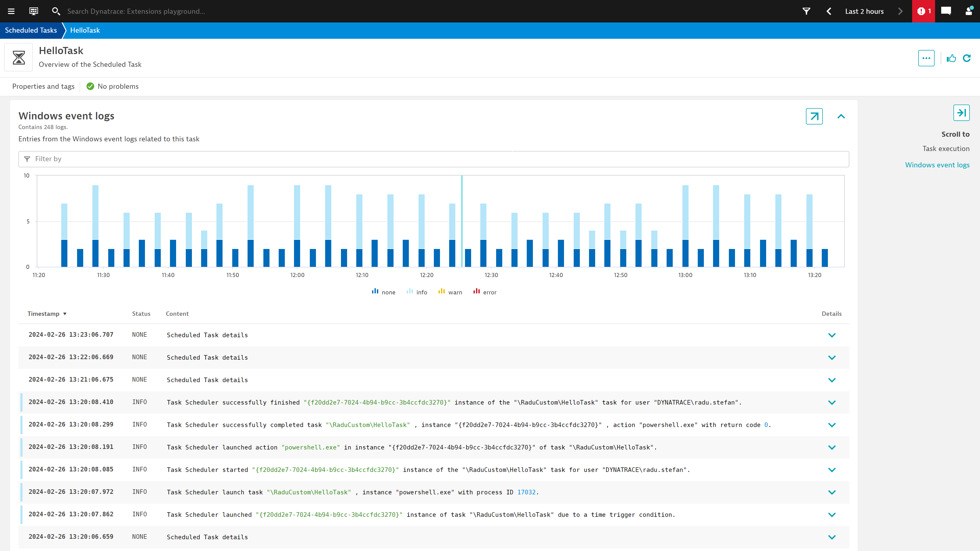The height and width of the screenshot is (551, 980).
Task: Click timestamp 2024-02-26 13:23:06.707
Action: coord(71,335)
